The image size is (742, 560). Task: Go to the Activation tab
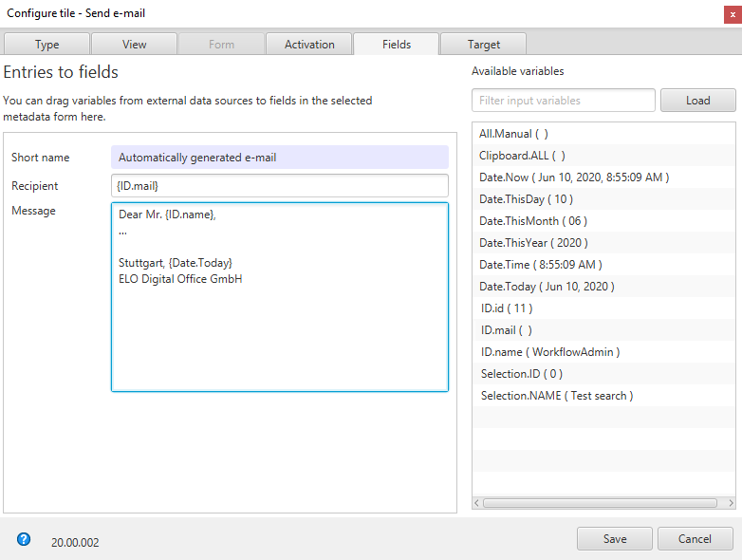[309, 45]
